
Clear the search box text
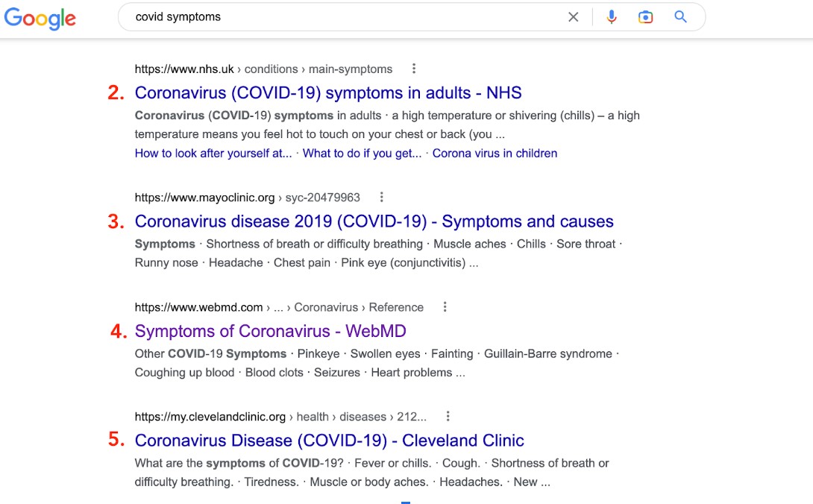click(573, 17)
